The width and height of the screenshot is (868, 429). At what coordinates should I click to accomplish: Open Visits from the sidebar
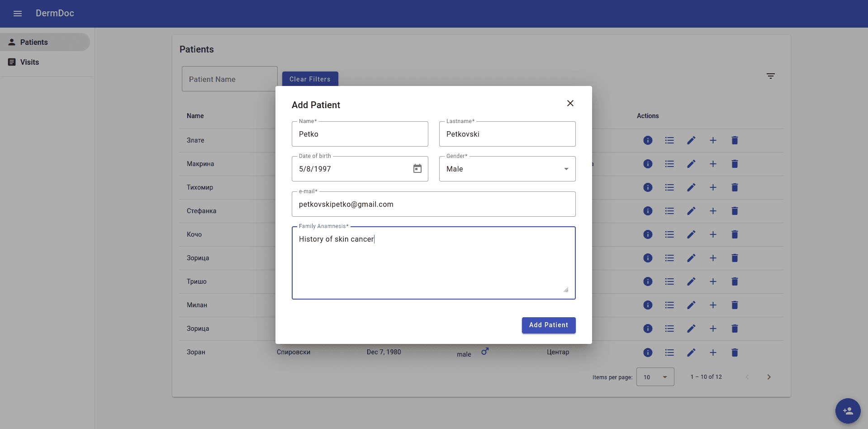coord(29,62)
